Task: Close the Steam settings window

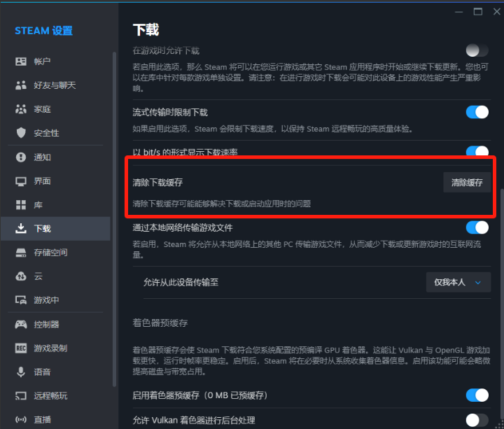Action: (x=496, y=12)
